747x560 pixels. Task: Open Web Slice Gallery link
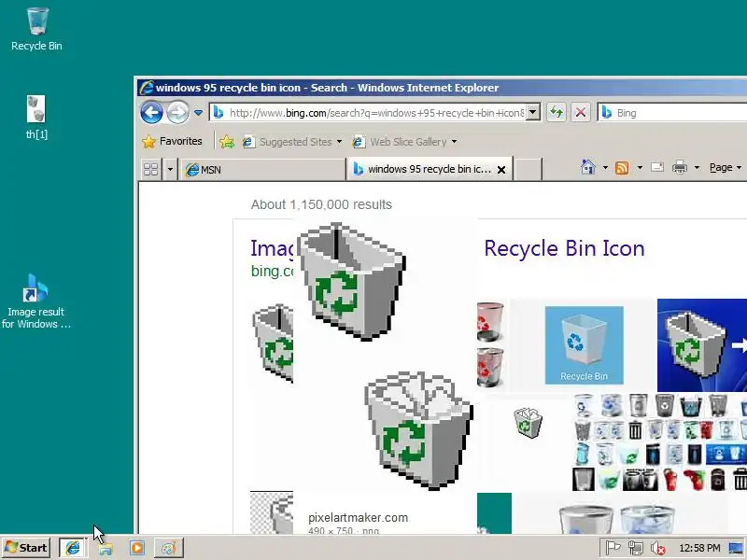point(400,142)
